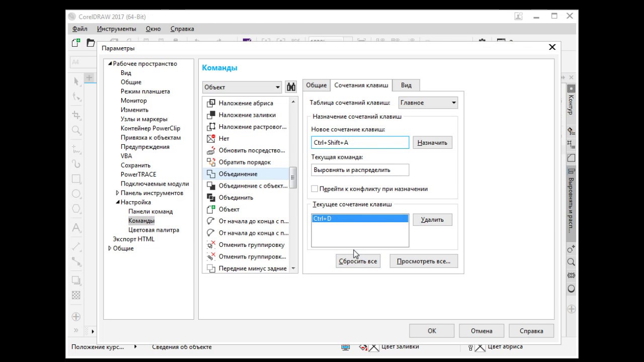Click the Отмена button
Viewport: 644px width, 362px height.
point(481,331)
